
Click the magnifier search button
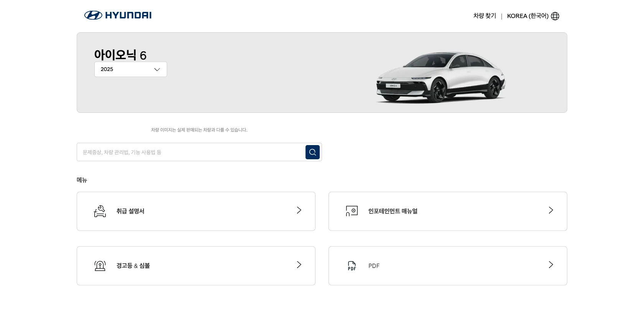point(312,152)
